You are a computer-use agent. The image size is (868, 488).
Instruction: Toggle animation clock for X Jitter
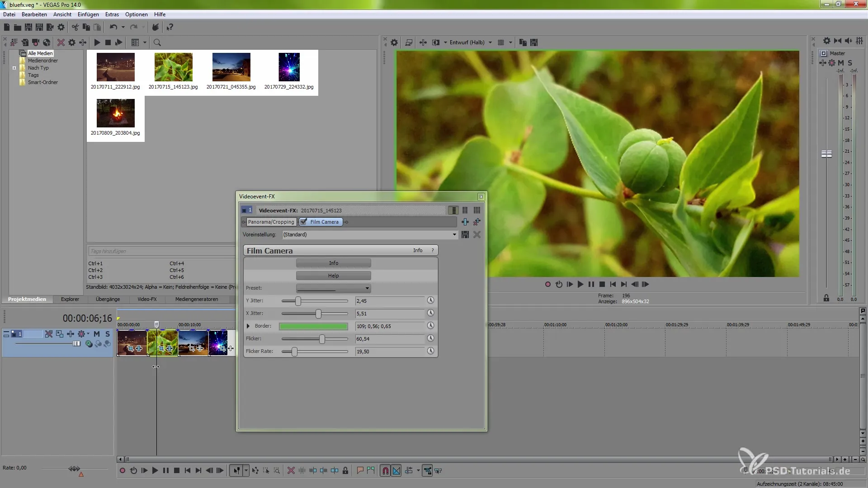point(430,313)
